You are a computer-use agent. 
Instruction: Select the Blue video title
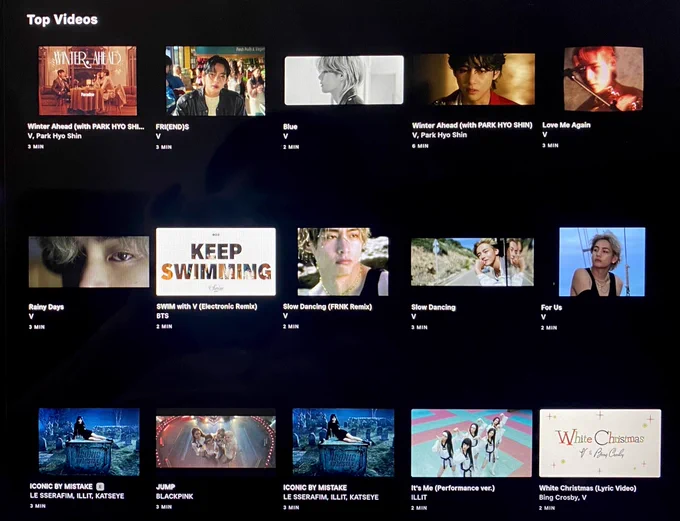tap(290, 127)
